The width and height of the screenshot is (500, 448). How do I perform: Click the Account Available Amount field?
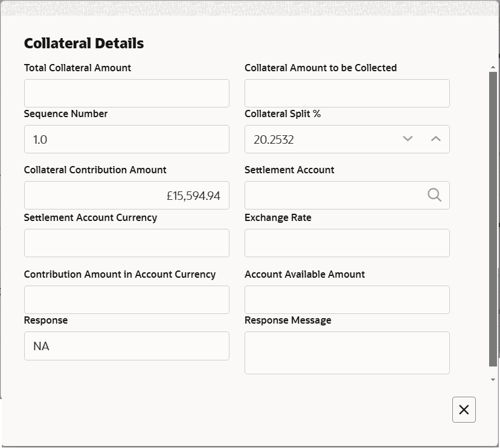click(347, 299)
